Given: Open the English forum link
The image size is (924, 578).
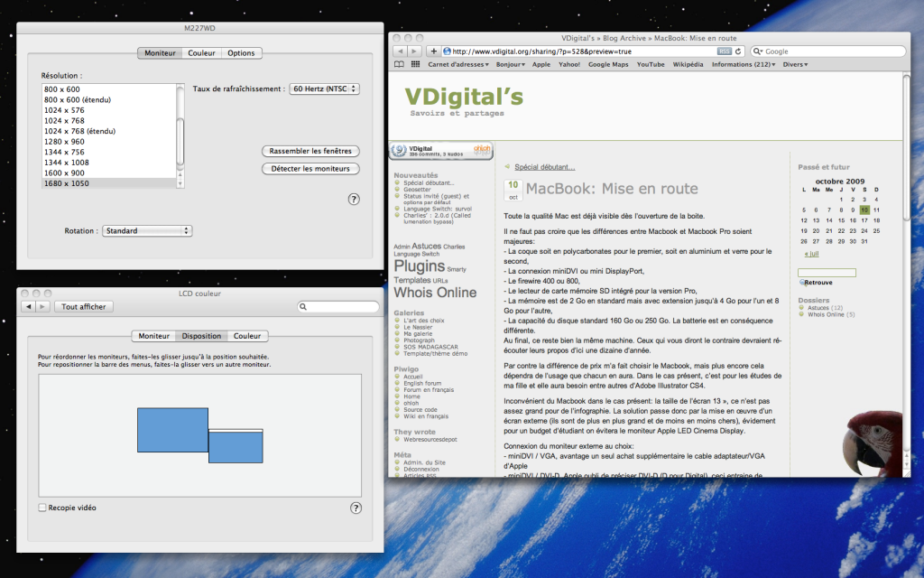Looking at the screenshot, I should (x=422, y=383).
